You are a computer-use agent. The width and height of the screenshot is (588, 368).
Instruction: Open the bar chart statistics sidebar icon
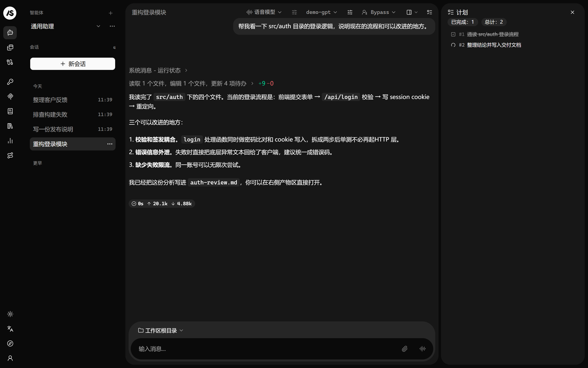pos(10,141)
